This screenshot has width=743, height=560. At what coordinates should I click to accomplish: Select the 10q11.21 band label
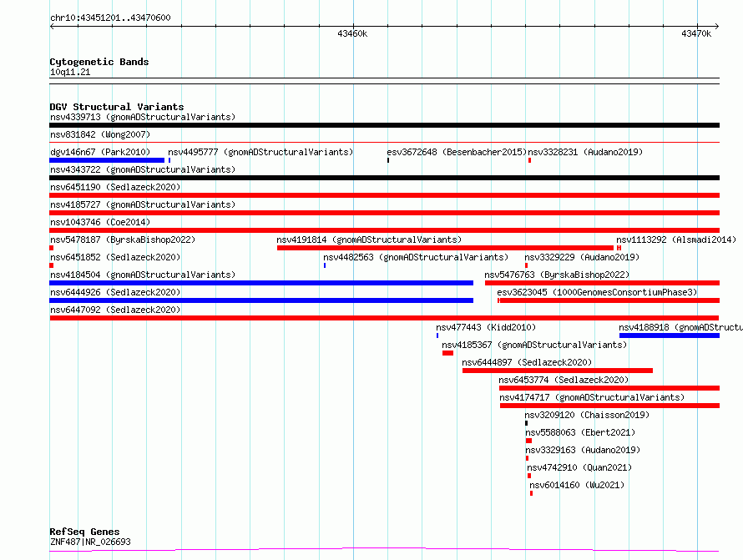[70, 72]
